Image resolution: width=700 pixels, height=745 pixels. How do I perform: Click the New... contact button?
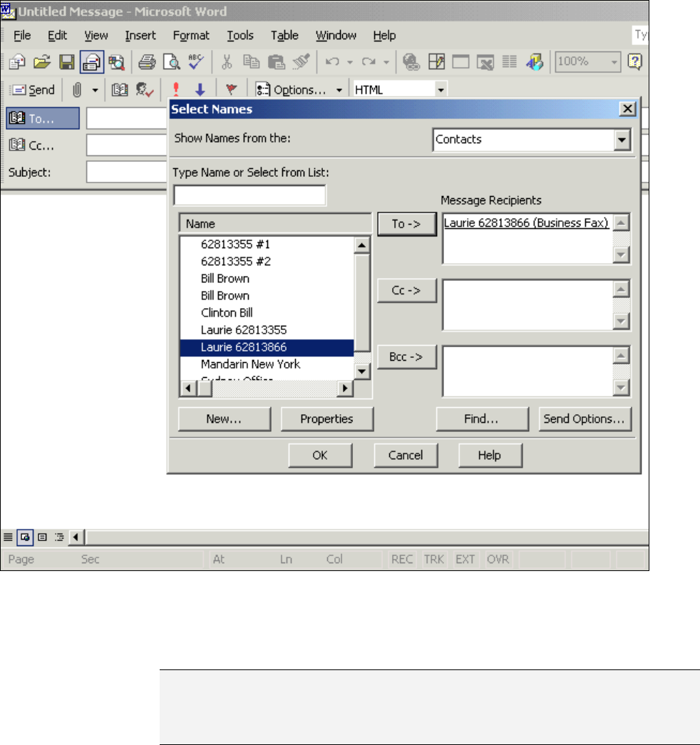[x=225, y=419]
